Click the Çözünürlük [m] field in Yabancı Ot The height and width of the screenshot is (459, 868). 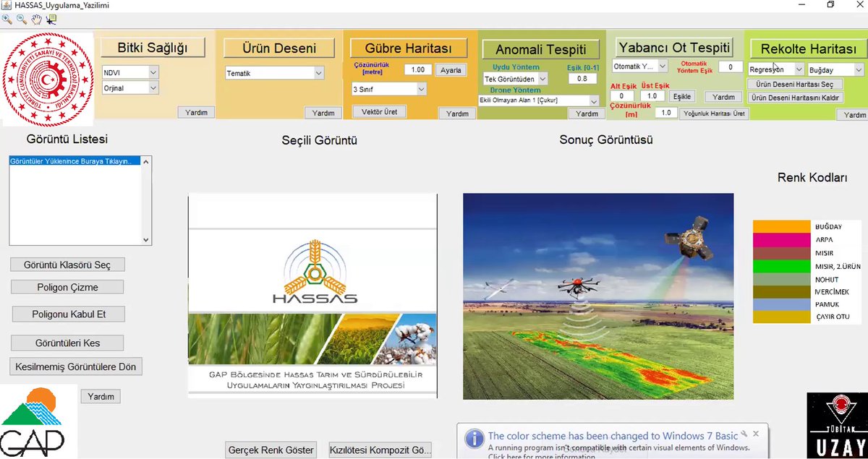(x=665, y=113)
